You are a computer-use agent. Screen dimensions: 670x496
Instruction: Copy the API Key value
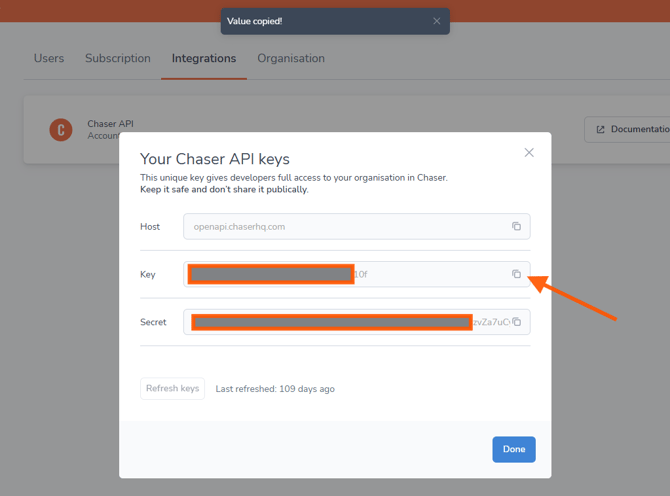(x=516, y=274)
